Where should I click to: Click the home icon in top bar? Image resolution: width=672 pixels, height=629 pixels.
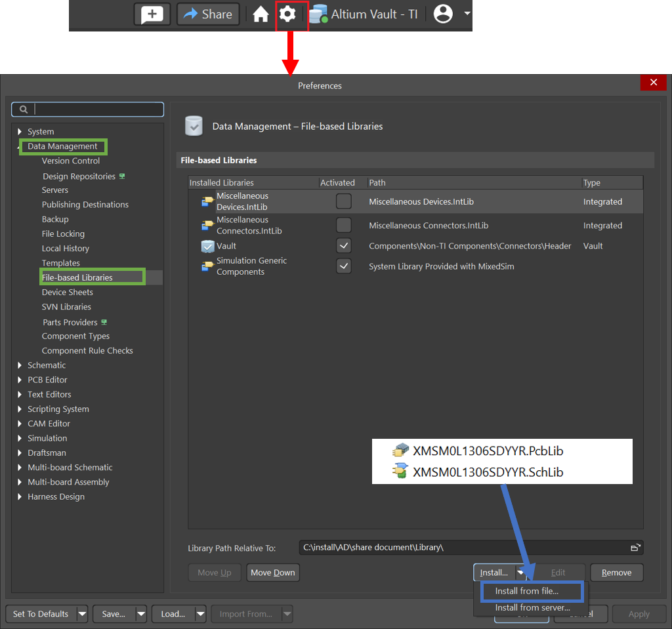click(261, 14)
